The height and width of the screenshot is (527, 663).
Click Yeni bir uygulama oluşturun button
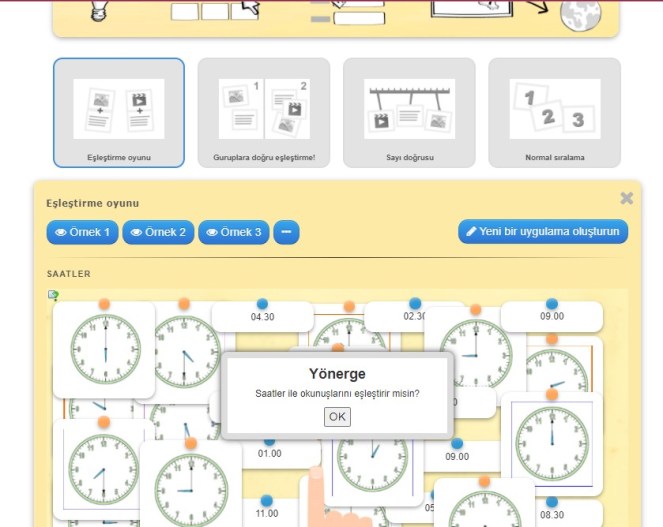tap(543, 232)
